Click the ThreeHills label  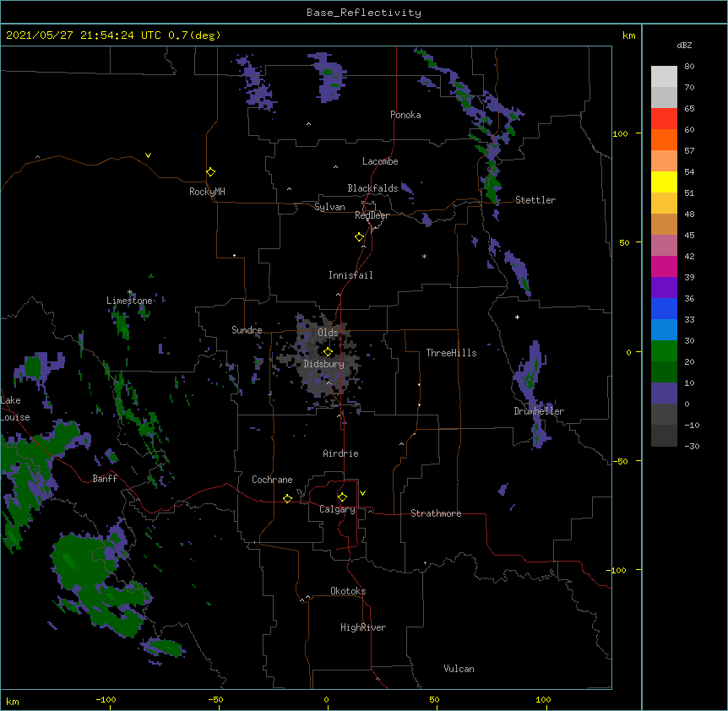pos(451,353)
